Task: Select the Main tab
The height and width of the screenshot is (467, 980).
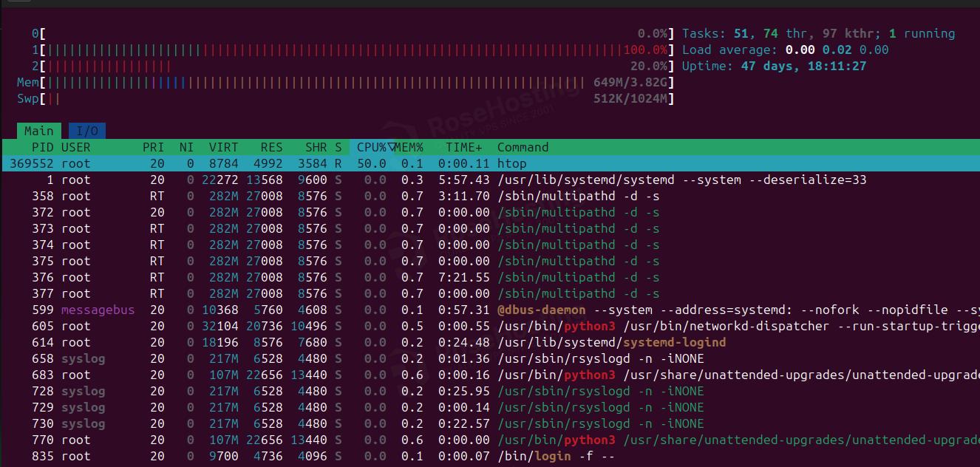Action: click(38, 130)
